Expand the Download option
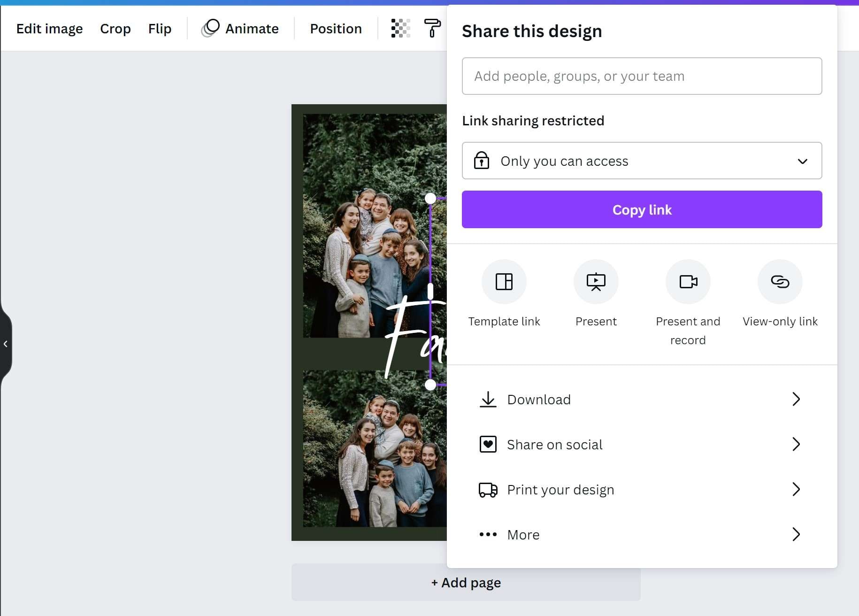The height and width of the screenshot is (616, 859). 642,400
